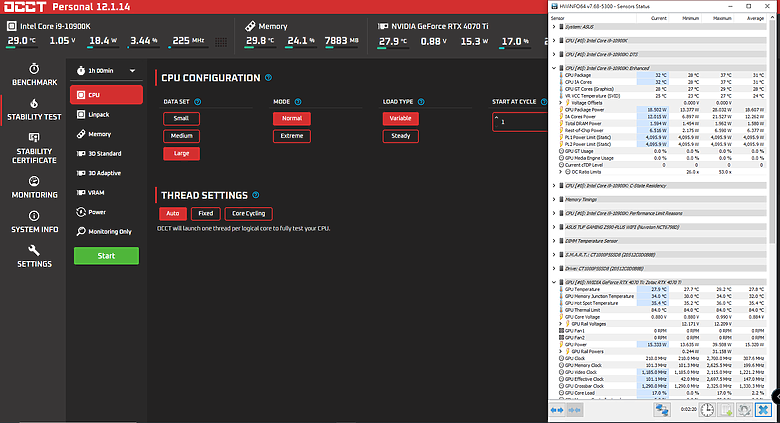The image size is (780, 423).
Task: Select the Power test
Action: click(106, 212)
